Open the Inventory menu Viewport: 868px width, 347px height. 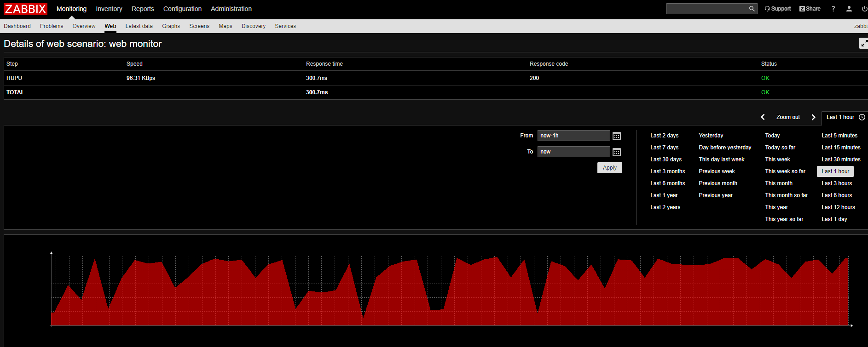pyautogui.click(x=109, y=9)
